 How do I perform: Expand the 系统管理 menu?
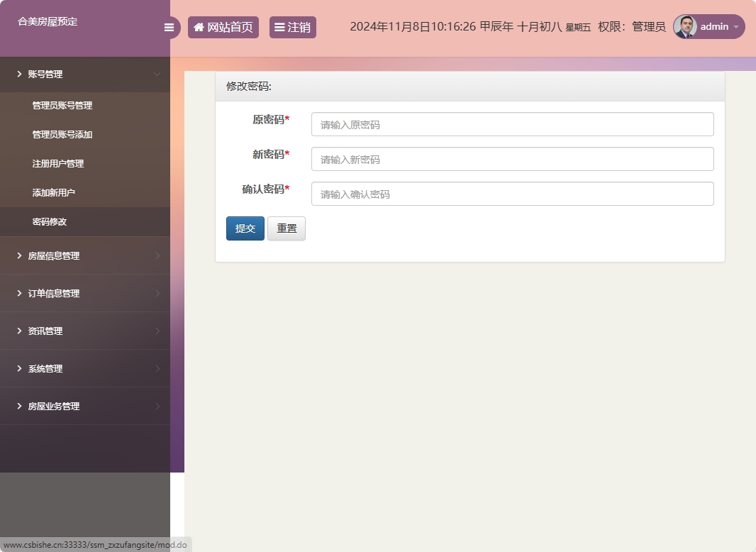(85, 369)
